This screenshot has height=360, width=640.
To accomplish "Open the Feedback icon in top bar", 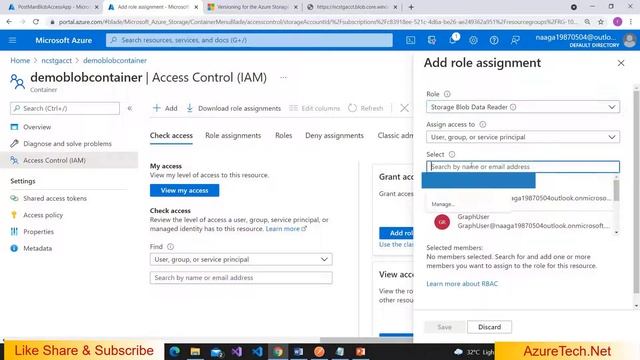I will tap(515, 40).
